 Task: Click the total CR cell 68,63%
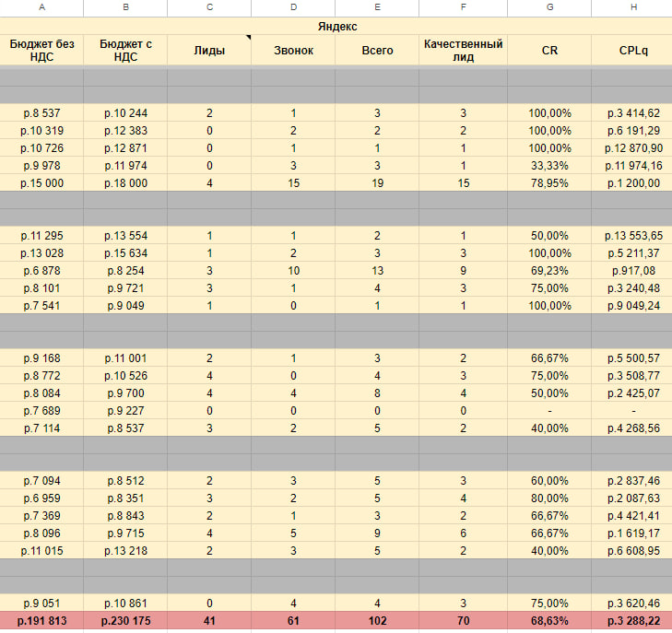coord(548,622)
